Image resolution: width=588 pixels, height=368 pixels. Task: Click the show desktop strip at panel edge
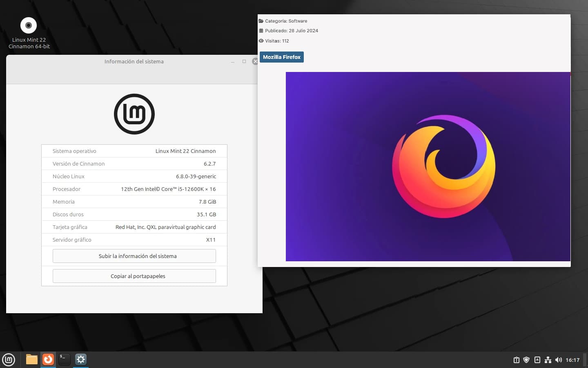tap(585, 360)
